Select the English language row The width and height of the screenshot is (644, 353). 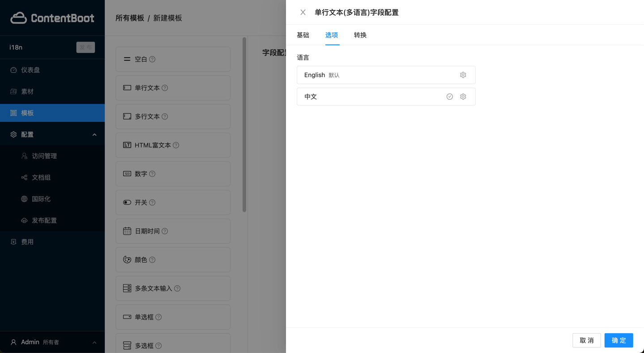click(x=386, y=75)
